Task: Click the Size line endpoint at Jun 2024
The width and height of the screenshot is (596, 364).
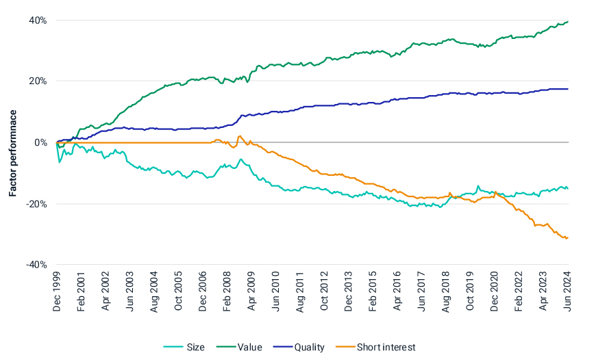Action: [x=568, y=189]
